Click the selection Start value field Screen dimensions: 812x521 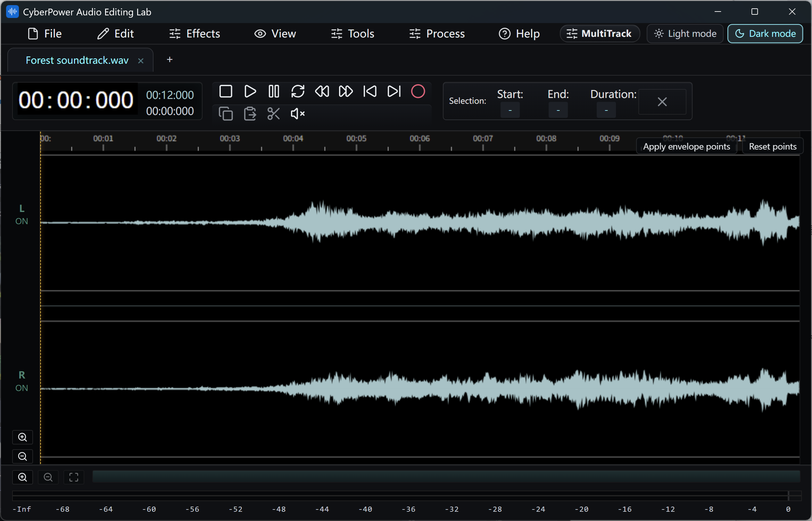(510, 110)
